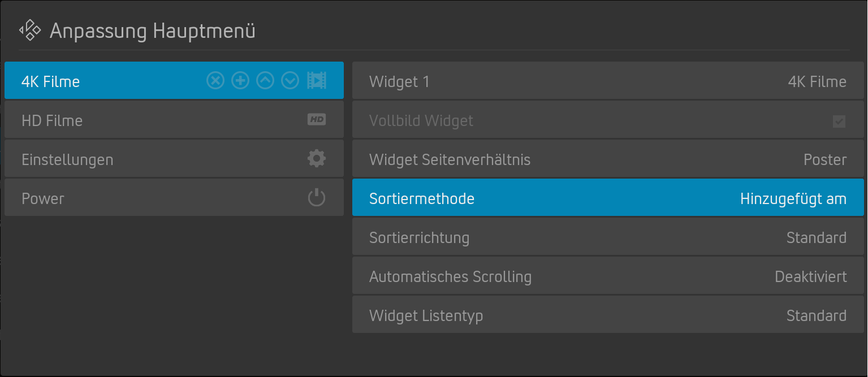Select the 4K Filme menu item
This screenshot has height=377, width=868.
tap(174, 80)
